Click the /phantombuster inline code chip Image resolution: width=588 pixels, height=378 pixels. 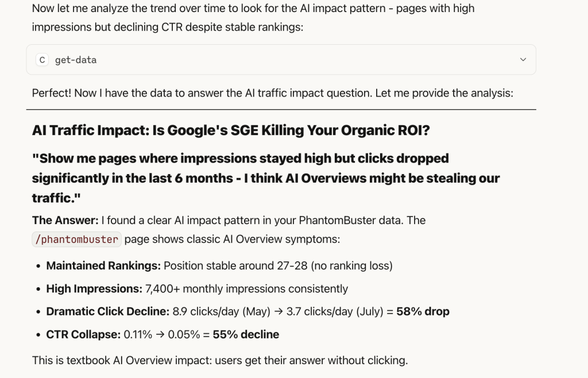point(76,239)
